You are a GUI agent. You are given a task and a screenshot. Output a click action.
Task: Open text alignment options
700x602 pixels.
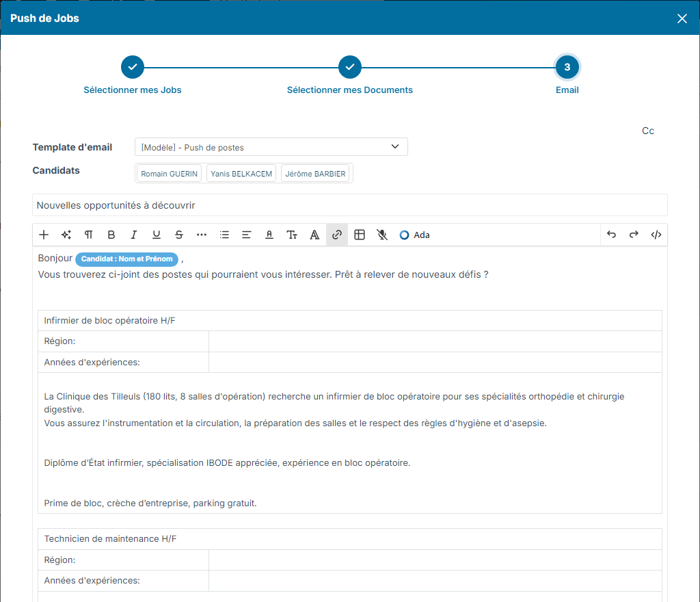[x=246, y=235]
